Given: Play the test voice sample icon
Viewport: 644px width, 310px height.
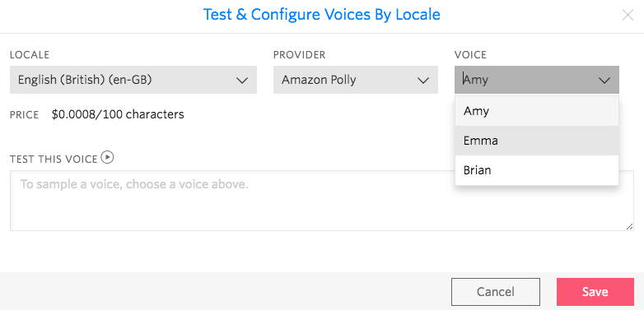Looking at the screenshot, I should click(107, 157).
